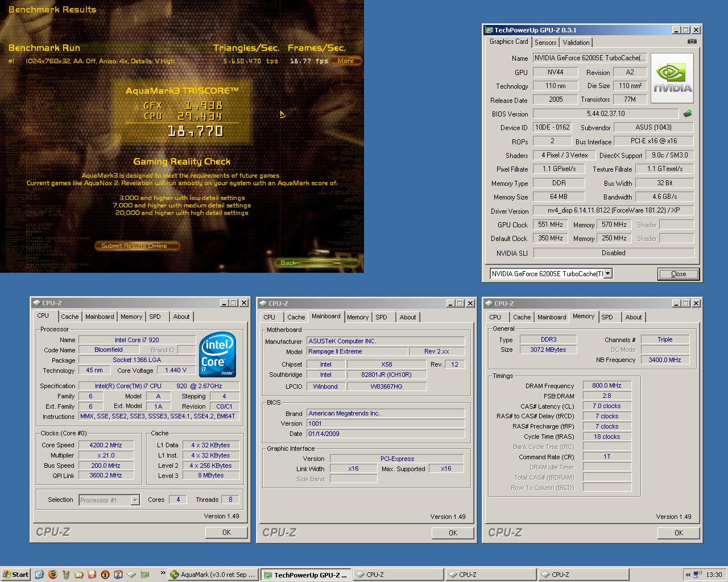This screenshot has height=582, width=728.
Task: Open the Mainboard tab in the CPU-Z memory window
Action: point(552,317)
